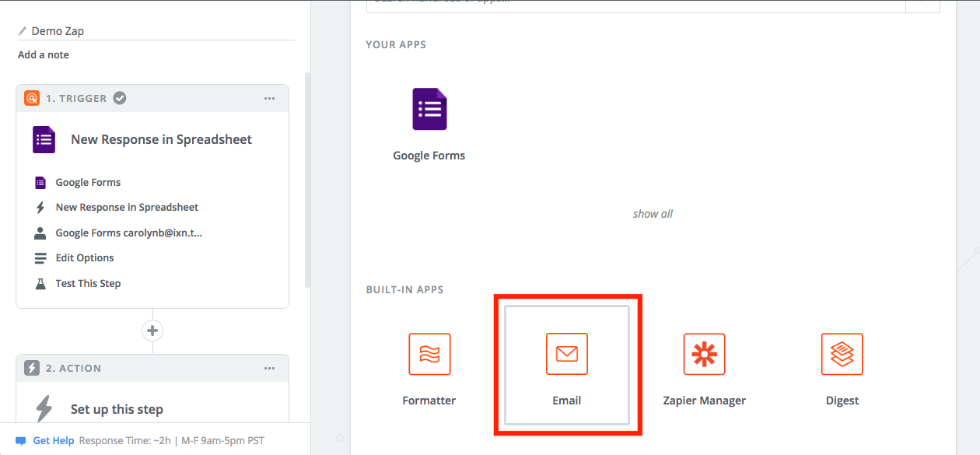Screen dimensions: 980x455
Task: Click Google Forms label under Your Apps
Action: pos(429,156)
